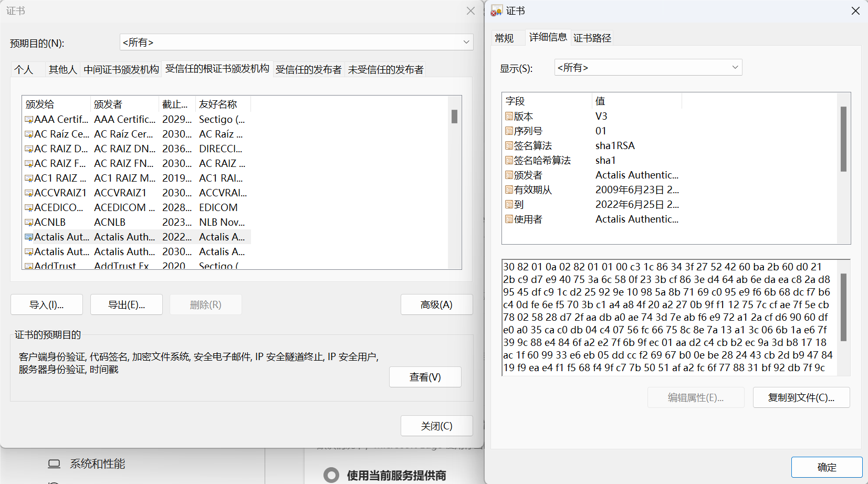This screenshot has width=868, height=484.
Task: Select the 颁发者 field icon in details list
Action: [x=509, y=175]
